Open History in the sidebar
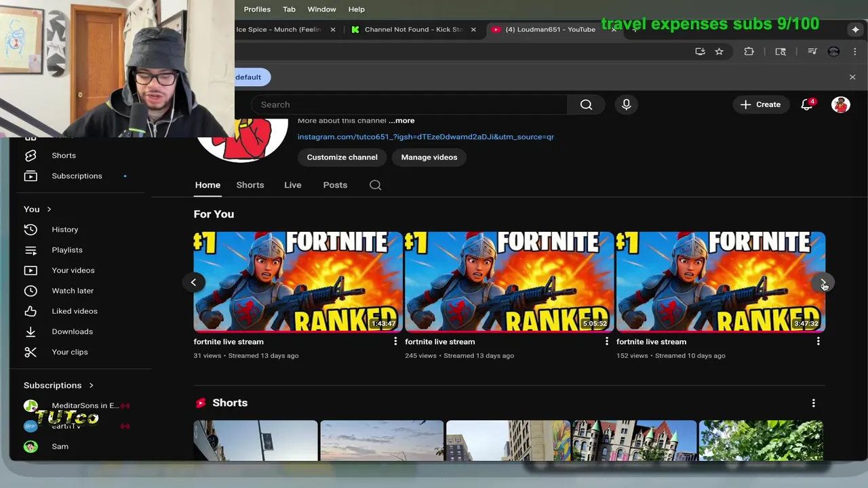Screen dimensions: 868x488 click(80, 230)
